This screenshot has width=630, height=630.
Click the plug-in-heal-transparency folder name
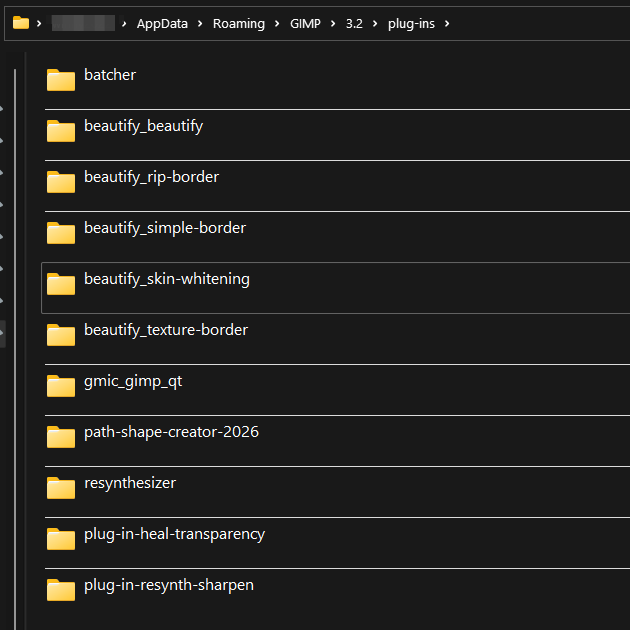(174, 534)
